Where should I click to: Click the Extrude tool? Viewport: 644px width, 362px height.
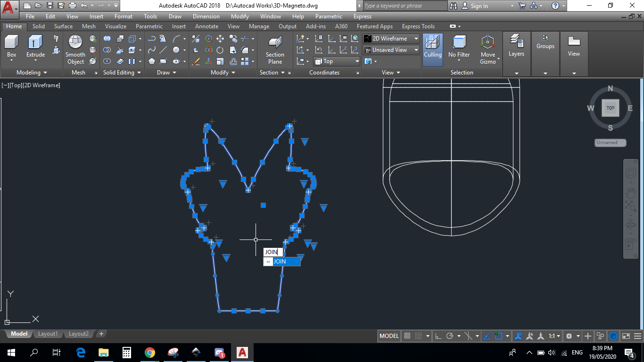click(x=35, y=47)
